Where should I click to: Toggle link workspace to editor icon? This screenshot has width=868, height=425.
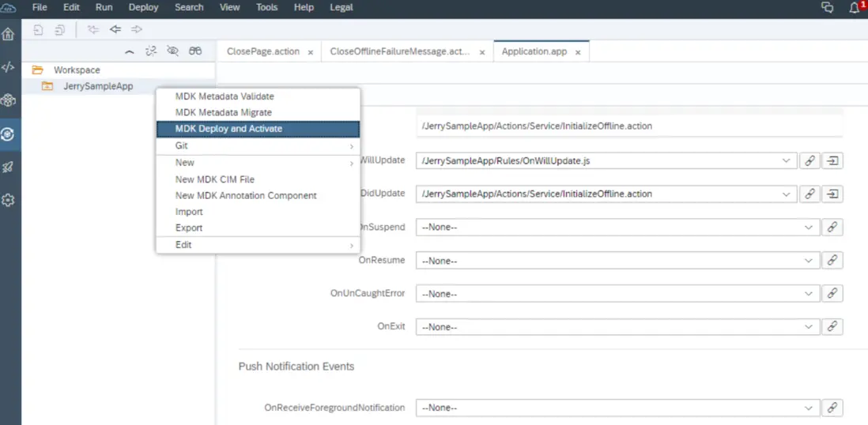coord(151,51)
